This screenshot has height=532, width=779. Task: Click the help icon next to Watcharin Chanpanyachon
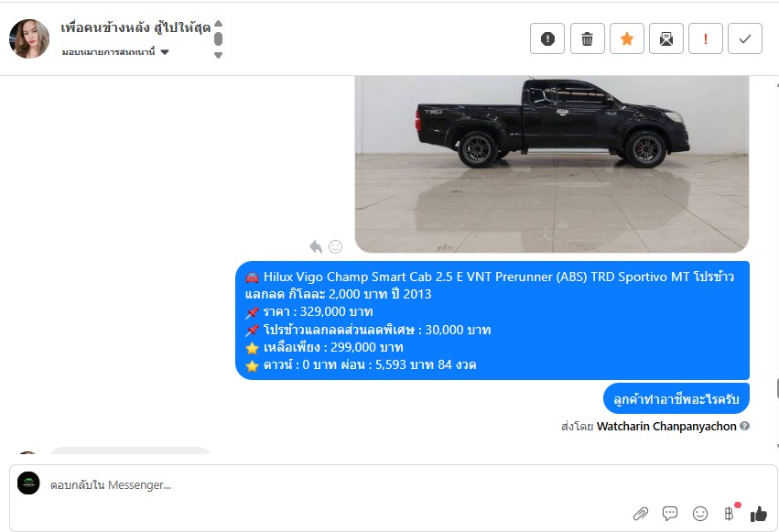click(x=744, y=426)
